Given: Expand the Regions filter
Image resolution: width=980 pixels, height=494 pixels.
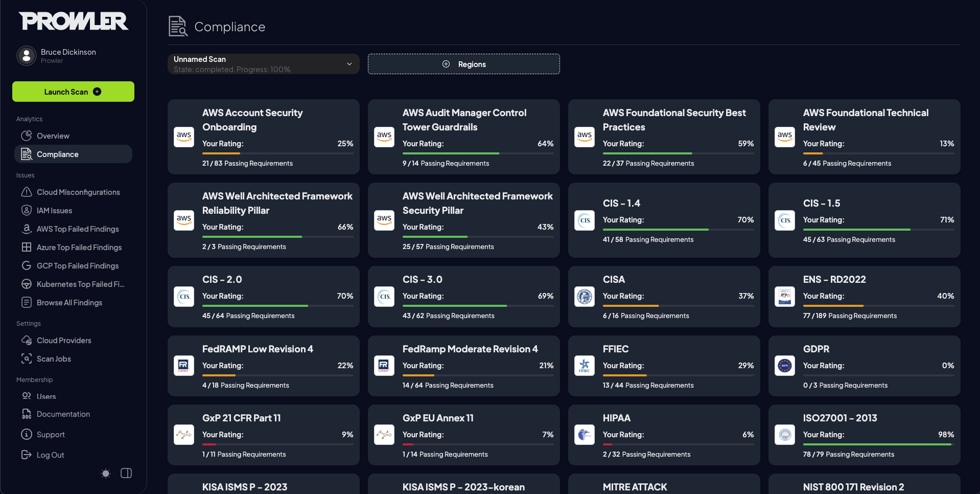Looking at the screenshot, I should pyautogui.click(x=463, y=64).
